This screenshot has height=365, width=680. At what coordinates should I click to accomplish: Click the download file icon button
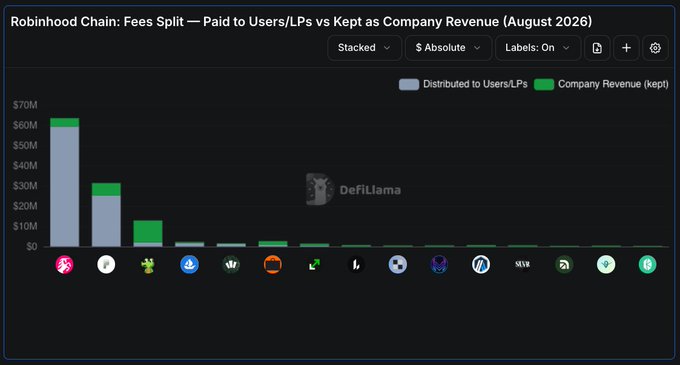pyautogui.click(x=597, y=48)
